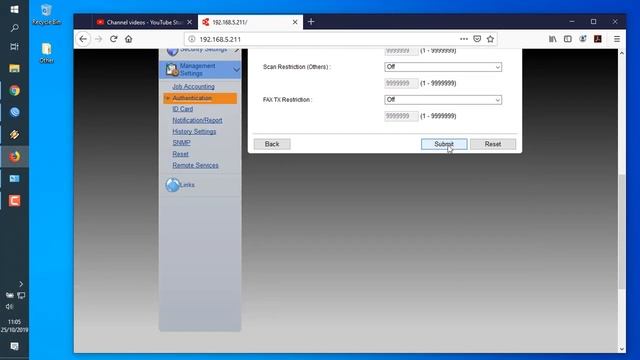Open the Job Accounting link
Screen dimensions: 640x360
[x=193, y=87]
